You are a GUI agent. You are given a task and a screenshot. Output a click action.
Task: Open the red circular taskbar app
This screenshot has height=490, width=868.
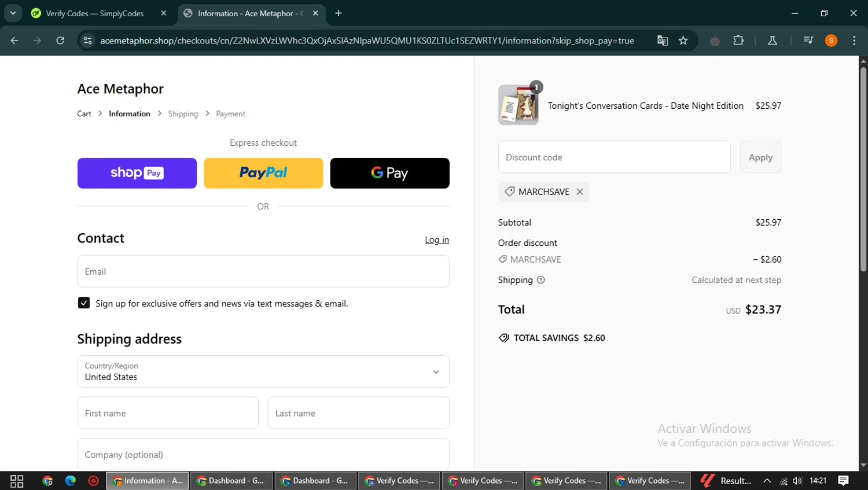[x=93, y=481]
